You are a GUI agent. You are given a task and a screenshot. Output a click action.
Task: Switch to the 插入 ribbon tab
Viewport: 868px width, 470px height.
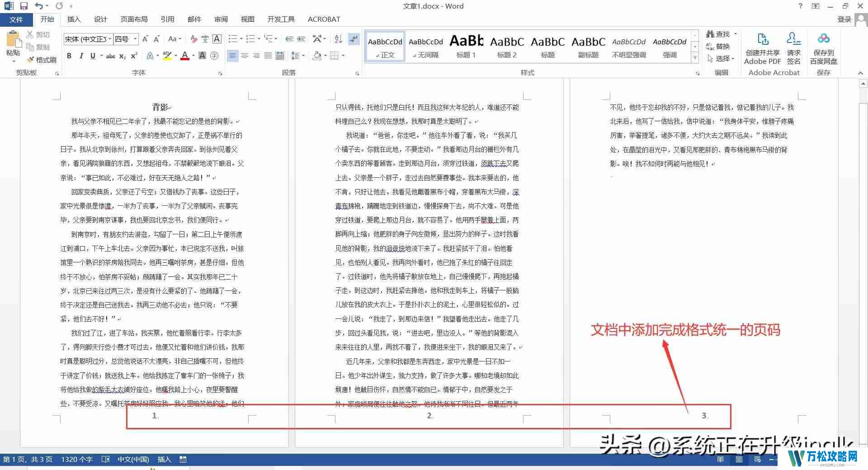point(74,19)
